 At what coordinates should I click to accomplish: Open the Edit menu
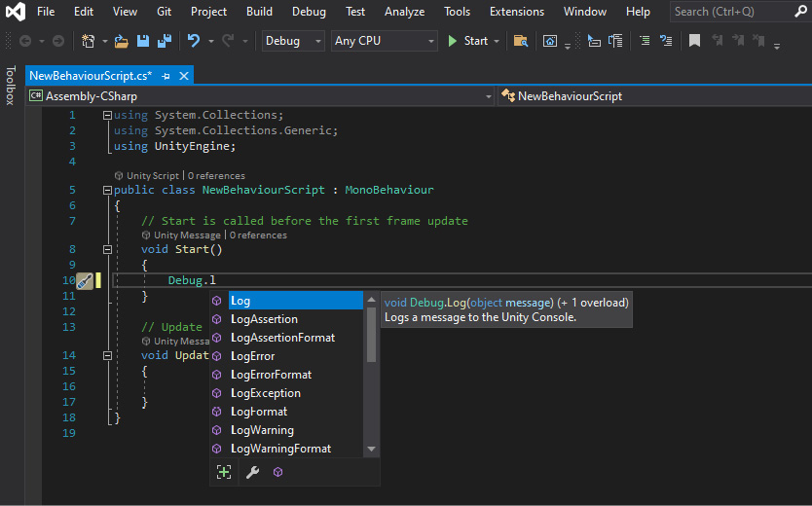[x=84, y=12]
